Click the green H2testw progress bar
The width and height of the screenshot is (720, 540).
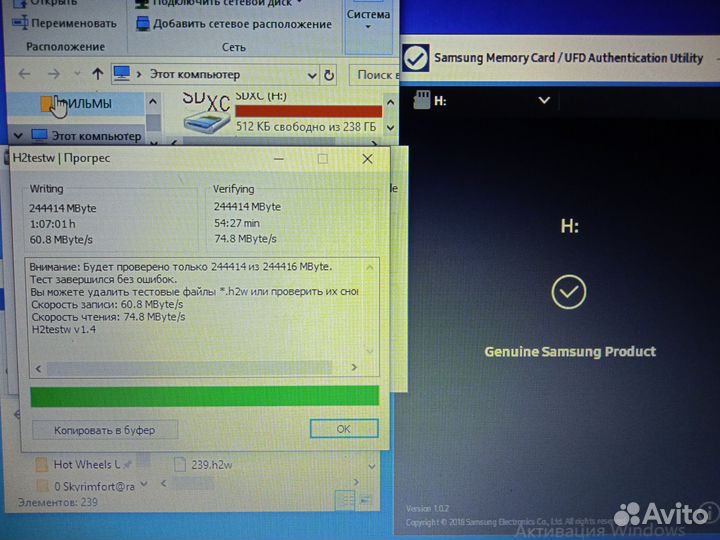(205, 396)
